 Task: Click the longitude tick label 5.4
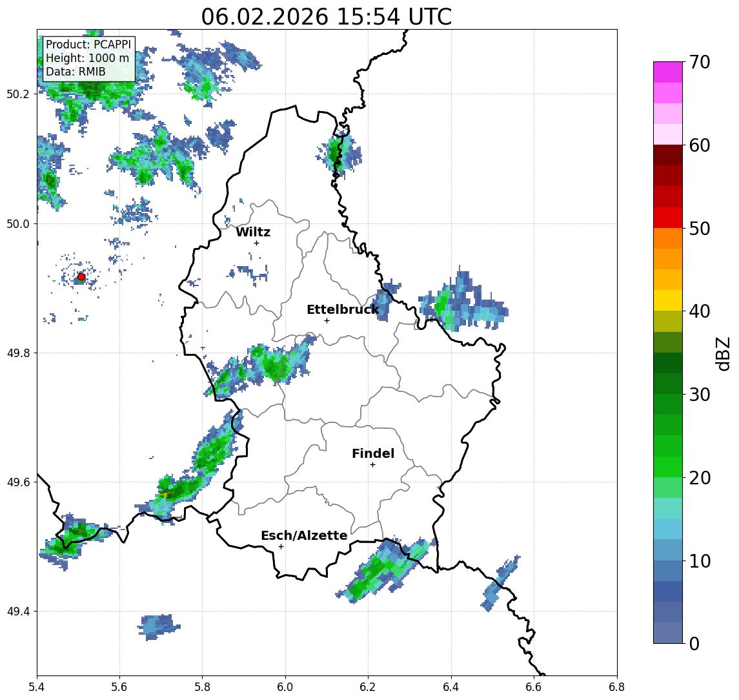(37, 687)
